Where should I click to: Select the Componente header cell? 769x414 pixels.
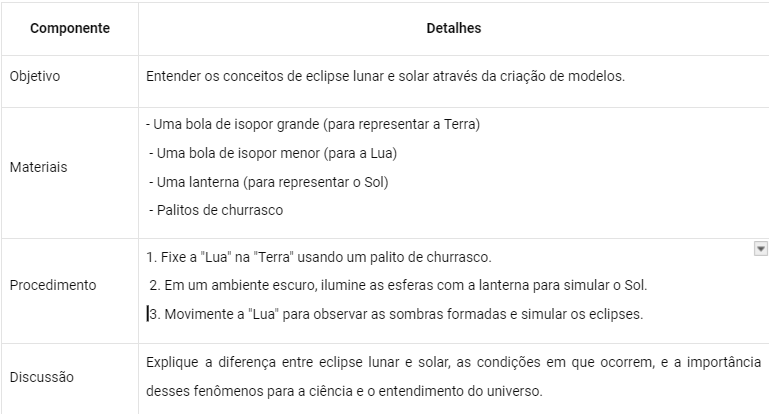[70, 28]
